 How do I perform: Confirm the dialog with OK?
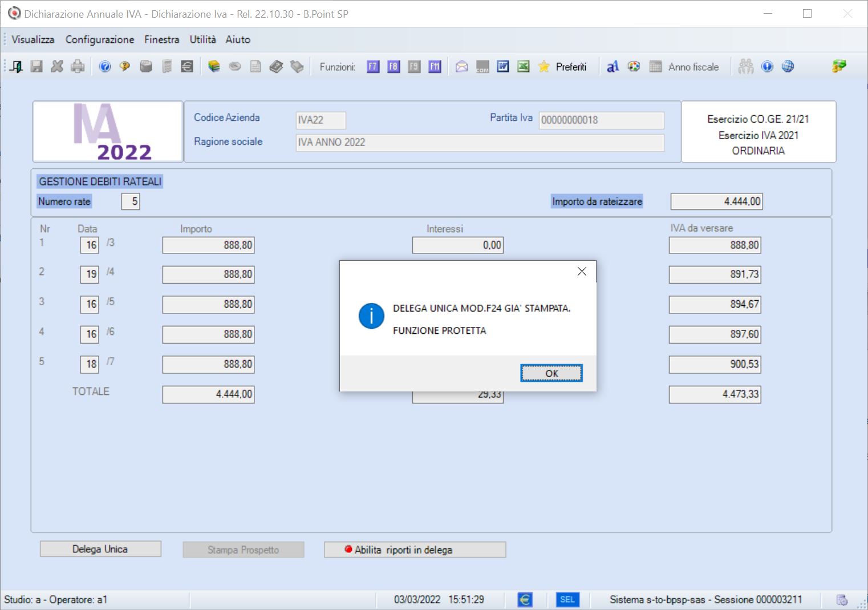(x=551, y=373)
